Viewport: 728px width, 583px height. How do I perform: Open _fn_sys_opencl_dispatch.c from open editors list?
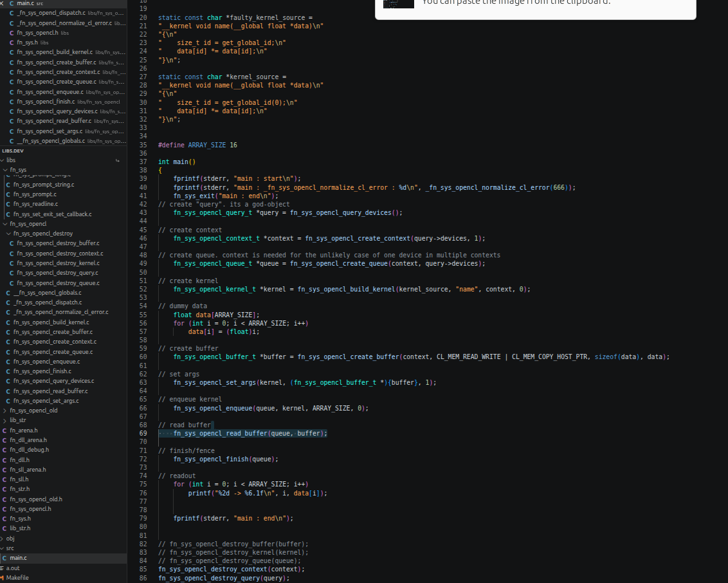click(x=63, y=13)
